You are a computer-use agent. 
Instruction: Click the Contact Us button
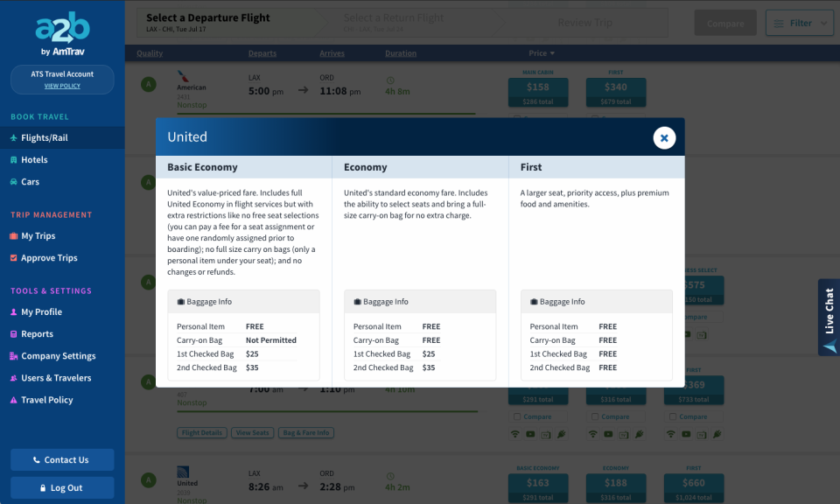tap(62, 459)
